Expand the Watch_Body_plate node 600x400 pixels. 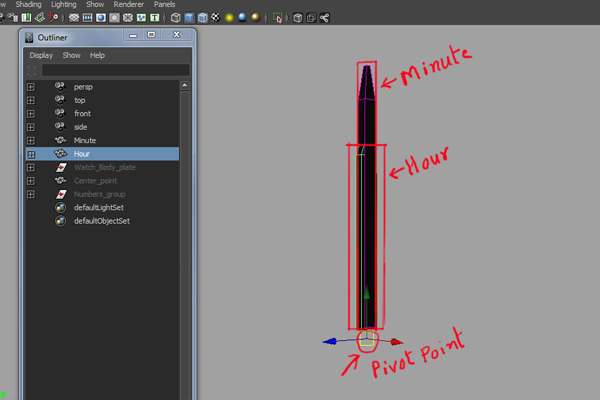click(x=31, y=168)
